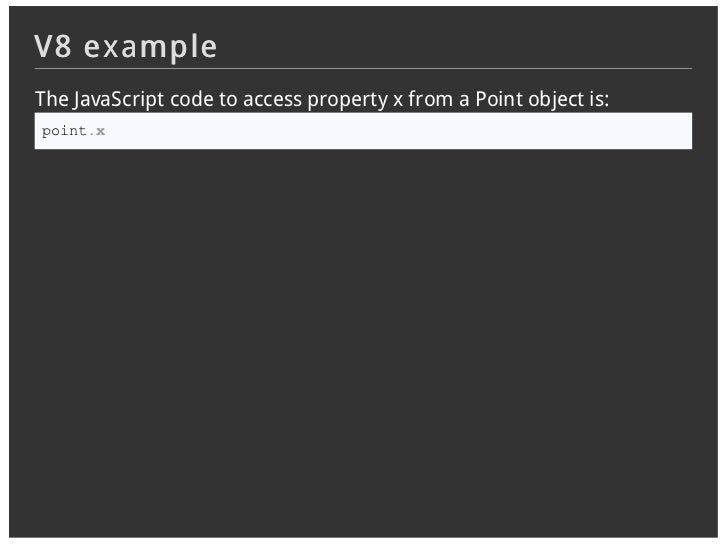Click the word "to" in the sentence
The height and width of the screenshot is (546, 728).
228,99
